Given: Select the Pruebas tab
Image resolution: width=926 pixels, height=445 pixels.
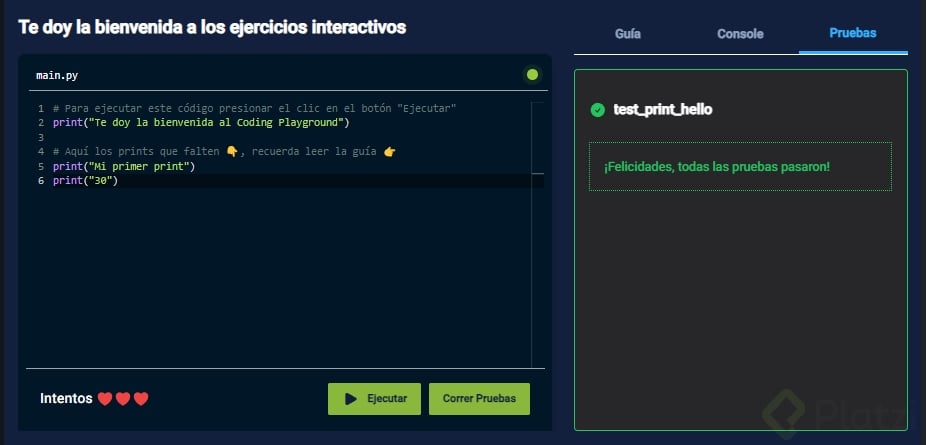Looking at the screenshot, I should (853, 33).
